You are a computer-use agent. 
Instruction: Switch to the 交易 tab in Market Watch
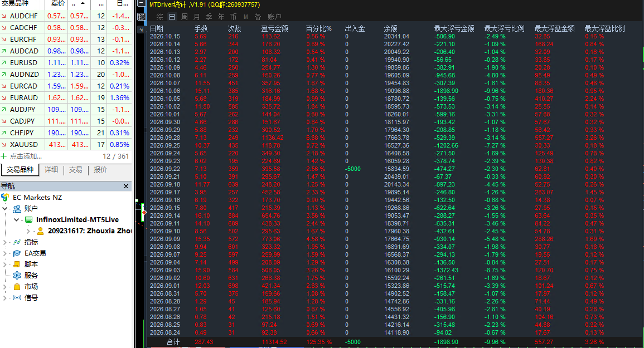pyautogui.click(x=76, y=169)
